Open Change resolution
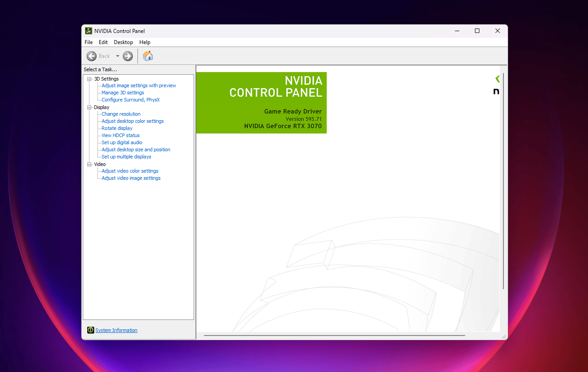The height and width of the screenshot is (372, 588). point(121,114)
